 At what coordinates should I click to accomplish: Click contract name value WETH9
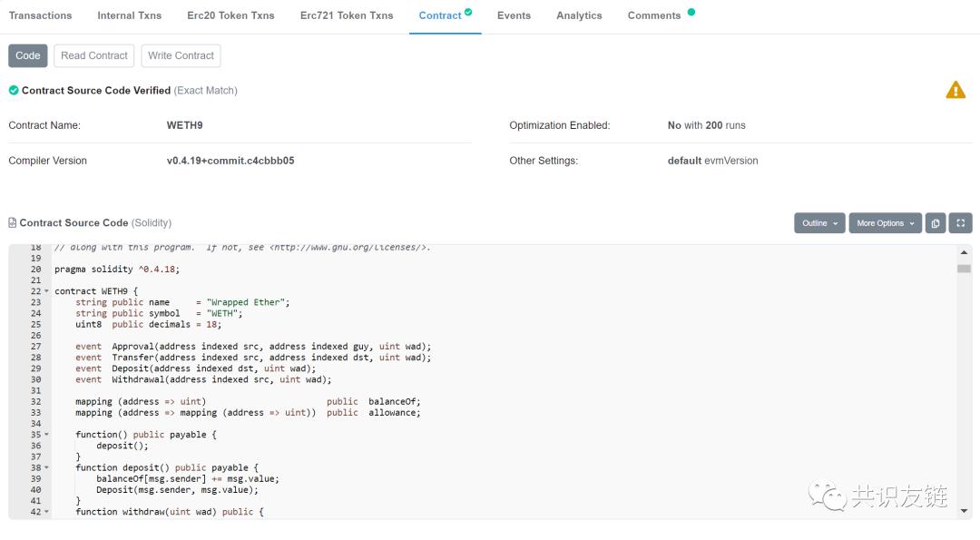(x=184, y=125)
